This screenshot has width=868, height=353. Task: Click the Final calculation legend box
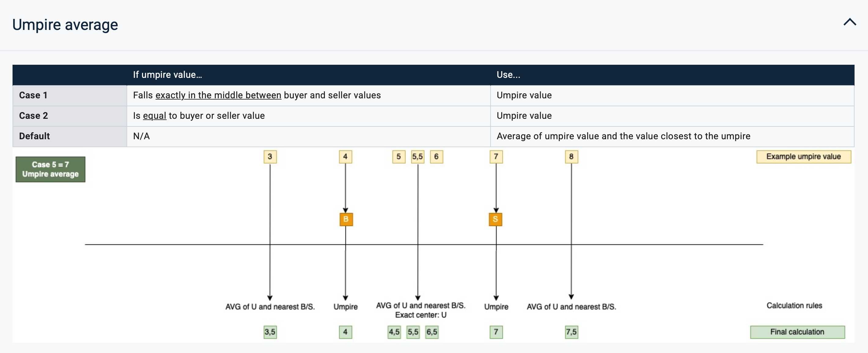coord(797,332)
